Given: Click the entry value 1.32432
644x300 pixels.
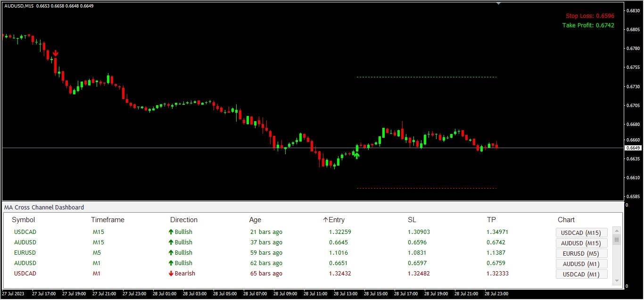Looking at the screenshot, I should (x=340, y=273).
